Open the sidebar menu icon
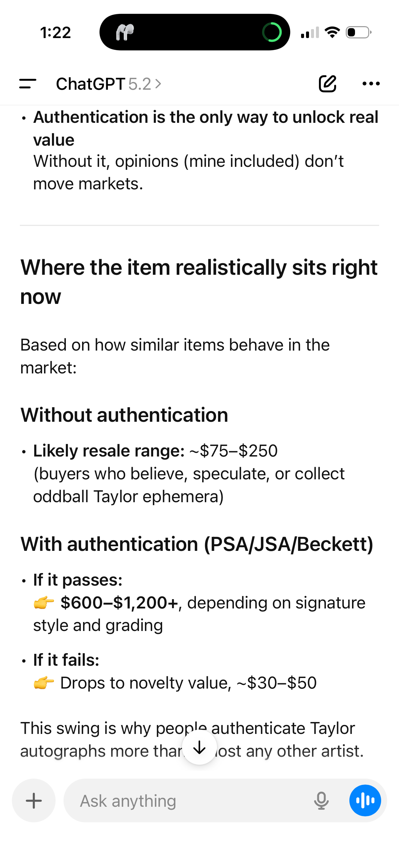The image size is (399, 868). pos(27,83)
